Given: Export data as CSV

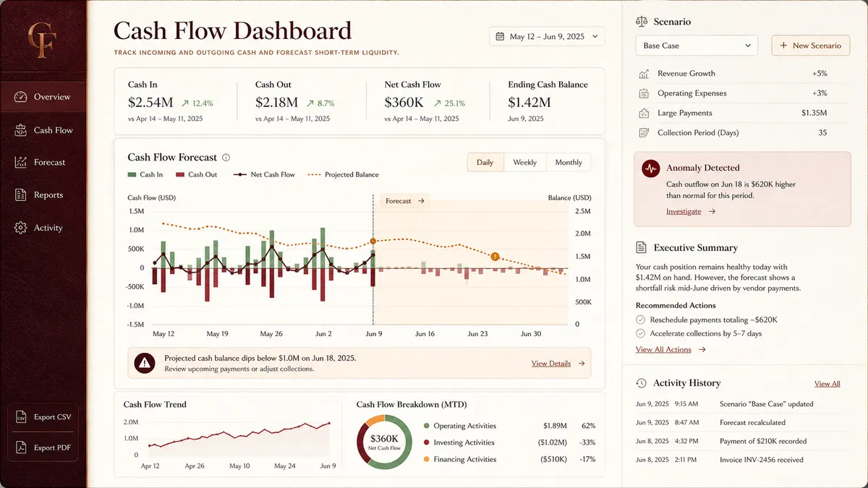Looking at the screenshot, I should coord(43,417).
